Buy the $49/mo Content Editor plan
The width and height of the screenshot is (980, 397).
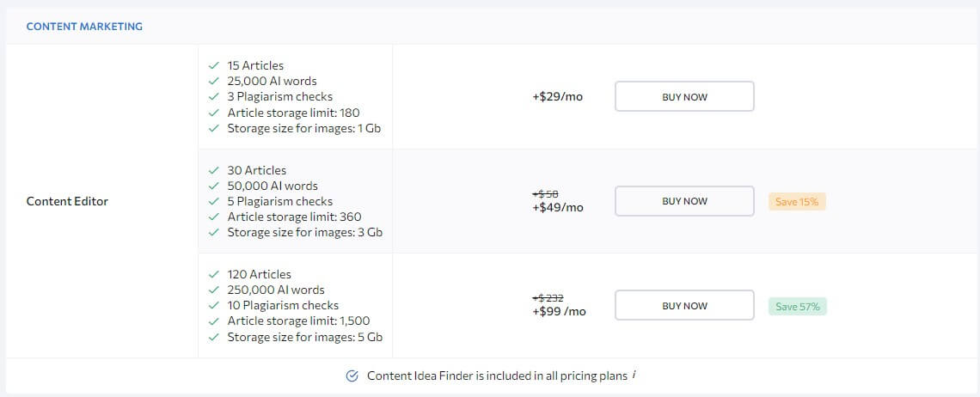684,201
